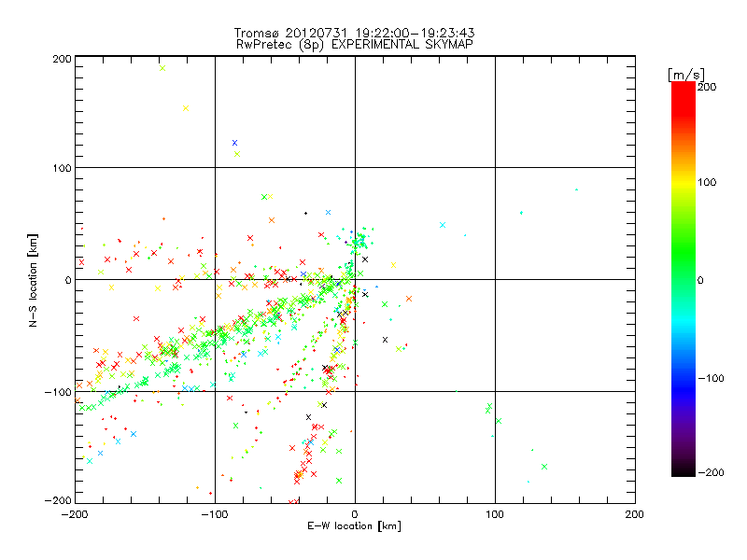Screen dimensions: 747x560
Task: Select the topmost yellow-green cross marker near N-S 200
Action: coord(162,68)
